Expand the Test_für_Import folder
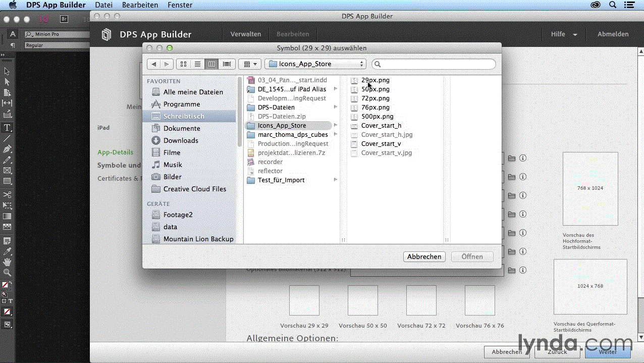 336,180
